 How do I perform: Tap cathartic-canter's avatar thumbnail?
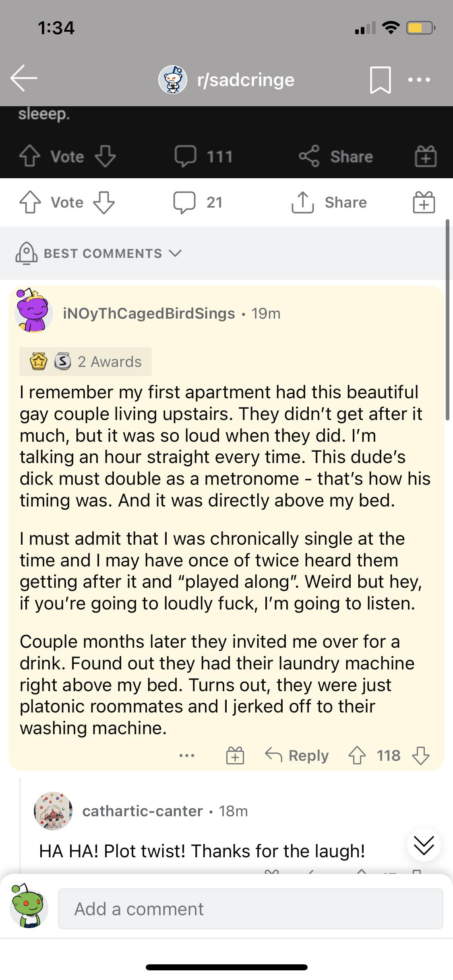[x=53, y=811]
